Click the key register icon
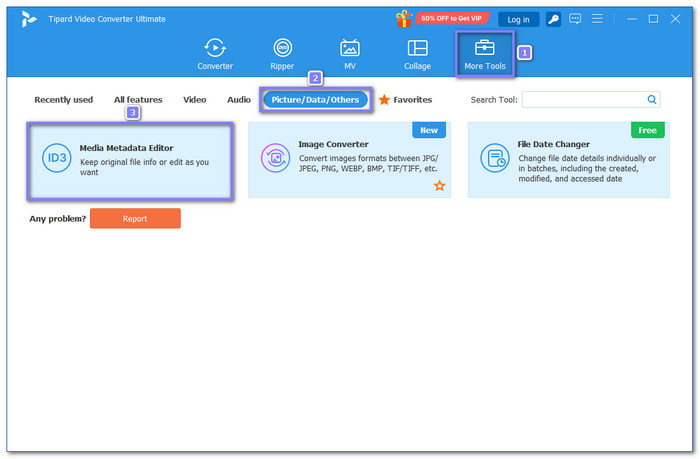 coord(553,19)
